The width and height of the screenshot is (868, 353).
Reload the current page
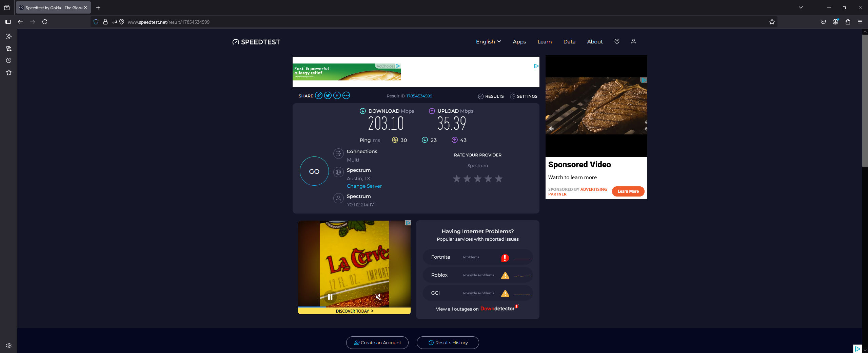(45, 22)
